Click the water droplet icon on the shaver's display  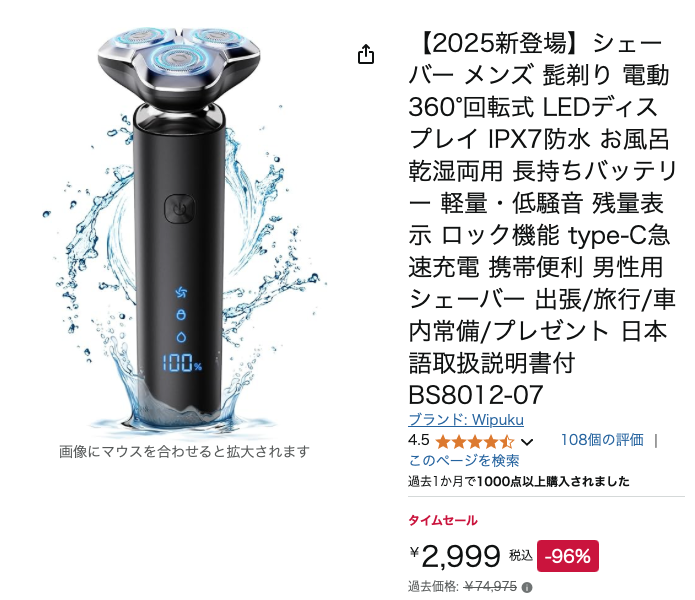(181, 337)
